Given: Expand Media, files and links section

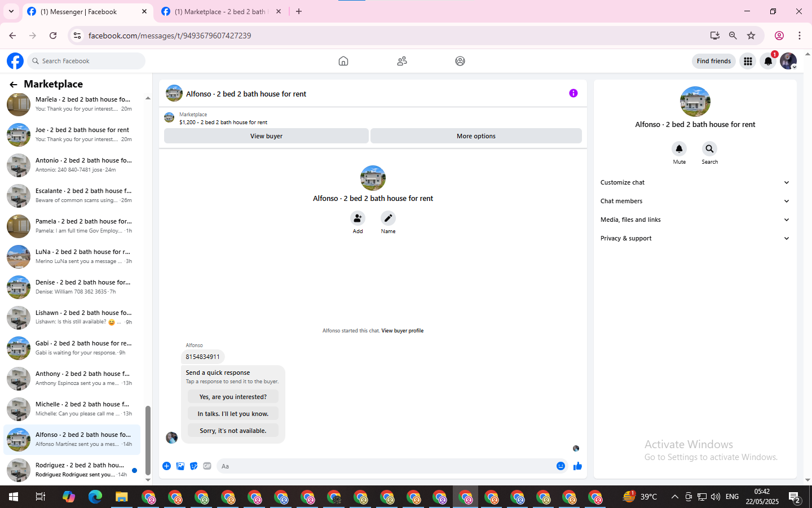Looking at the screenshot, I should point(695,220).
